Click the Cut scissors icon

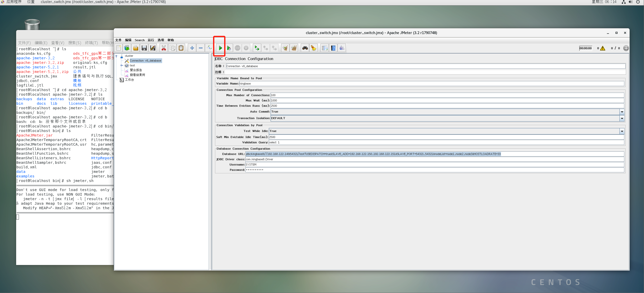(164, 48)
